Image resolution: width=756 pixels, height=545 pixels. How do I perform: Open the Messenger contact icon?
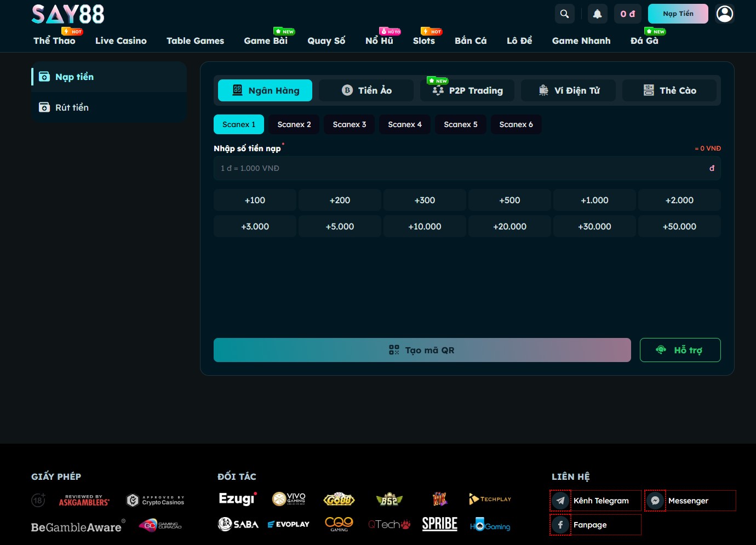coord(655,501)
